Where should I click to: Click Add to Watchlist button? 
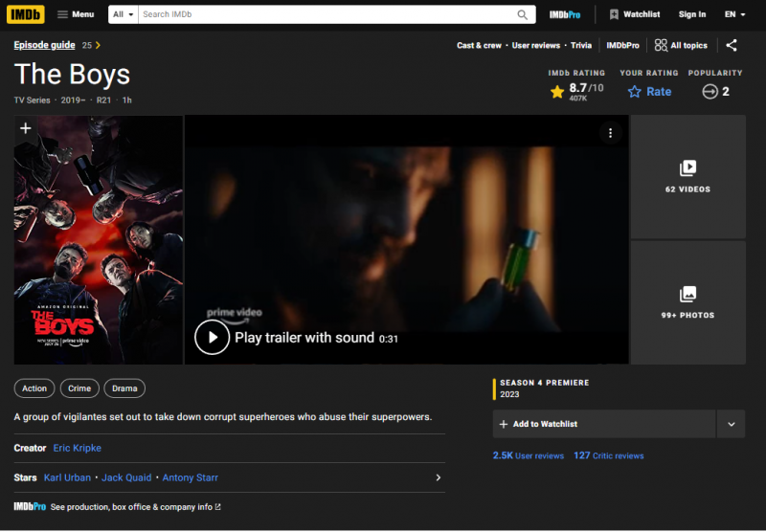(604, 424)
